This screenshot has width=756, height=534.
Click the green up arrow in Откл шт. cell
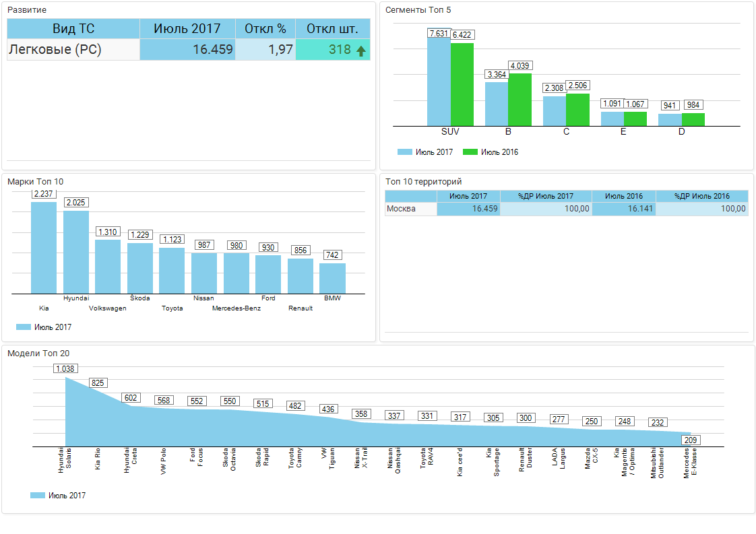pyautogui.click(x=361, y=51)
